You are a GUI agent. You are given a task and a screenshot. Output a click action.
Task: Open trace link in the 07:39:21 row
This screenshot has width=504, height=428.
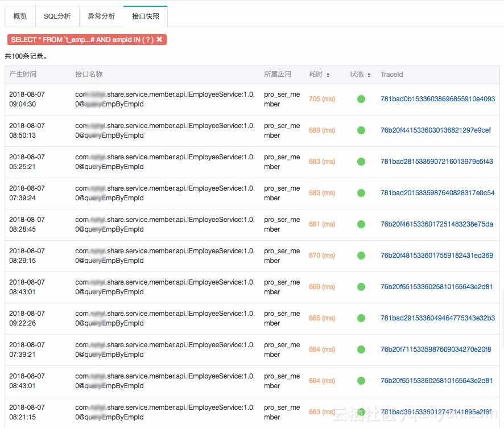pos(436,349)
